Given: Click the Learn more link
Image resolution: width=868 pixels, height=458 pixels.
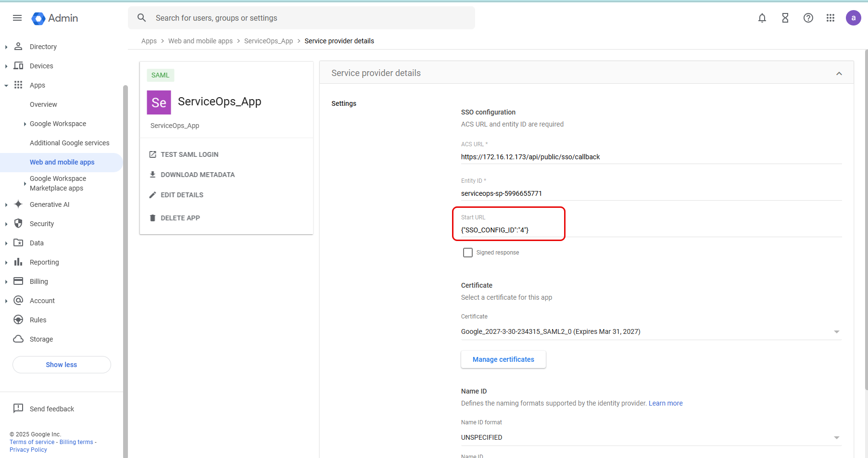Looking at the screenshot, I should point(666,403).
